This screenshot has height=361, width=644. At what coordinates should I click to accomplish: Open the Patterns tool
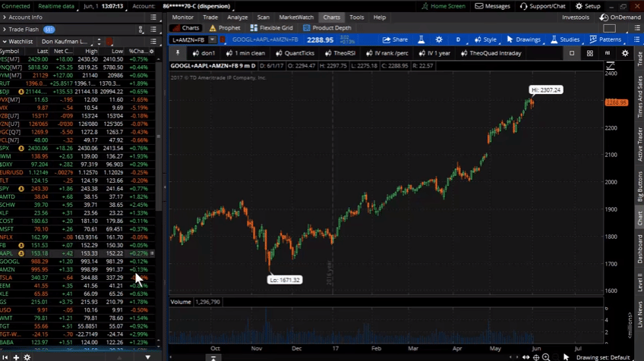(605, 39)
